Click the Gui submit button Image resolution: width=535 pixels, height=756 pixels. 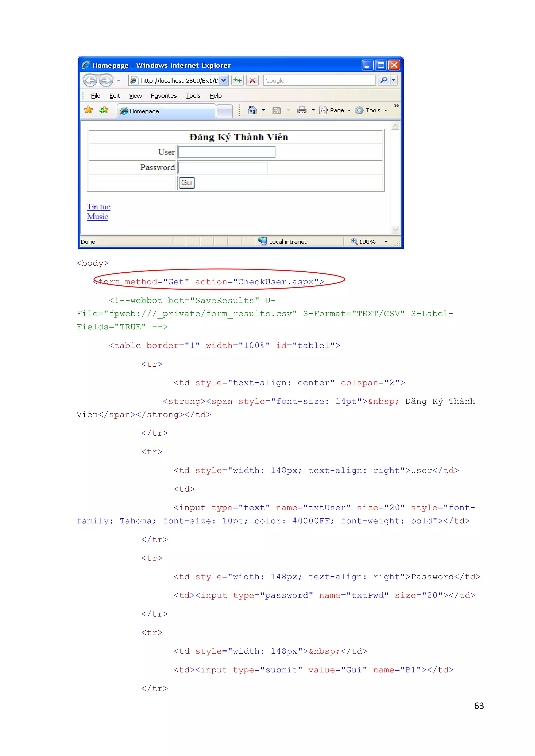187,183
